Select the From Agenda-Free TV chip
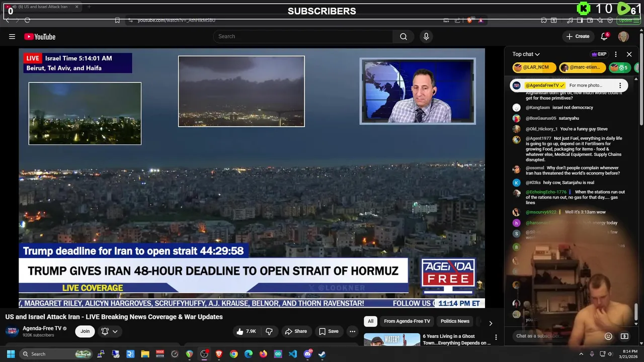Viewport: 644px width, 362px height. [x=407, y=321]
